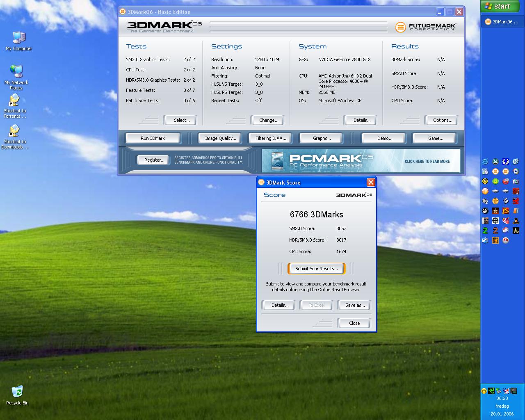
Task: Click the CPU Score value 1674
Action: 341,251
